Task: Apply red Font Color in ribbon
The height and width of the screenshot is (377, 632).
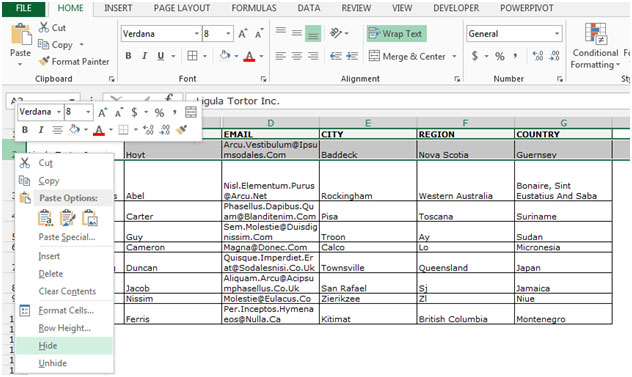Action: click(x=249, y=56)
